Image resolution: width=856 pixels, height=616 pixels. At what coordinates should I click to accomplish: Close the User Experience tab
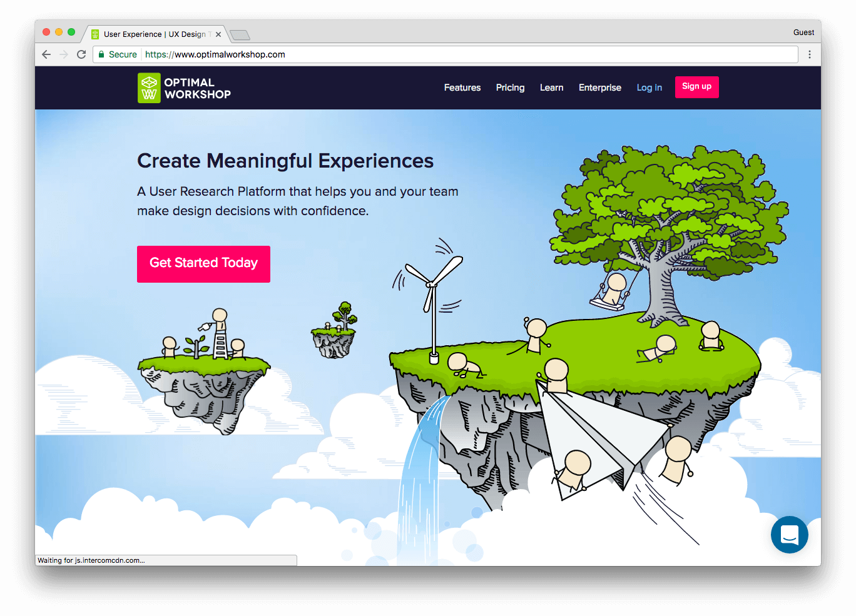218,34
